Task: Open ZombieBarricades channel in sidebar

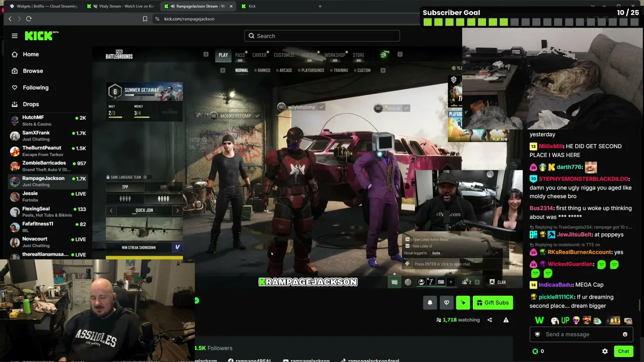Action: pos(48,166)
